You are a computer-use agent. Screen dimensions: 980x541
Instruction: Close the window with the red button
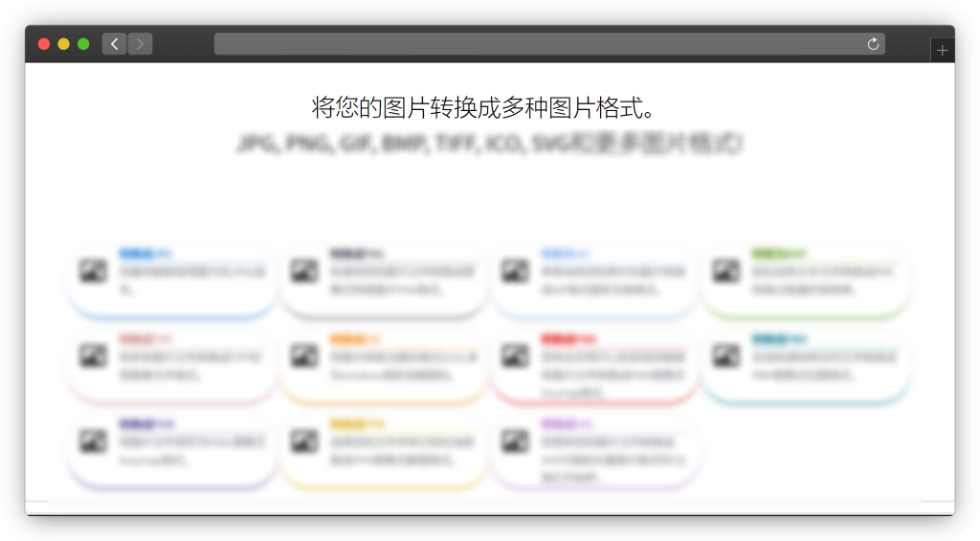click(44, 44)
